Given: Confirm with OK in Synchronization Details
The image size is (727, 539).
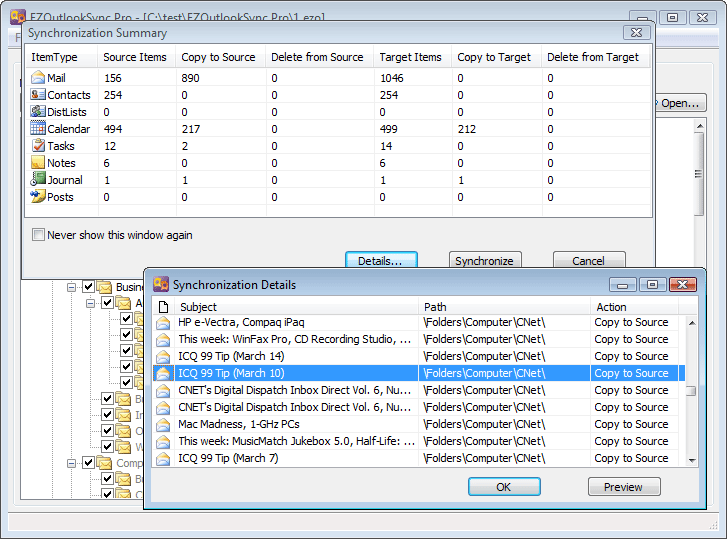Looking at the screenshot, I should [x=504, y=487].
